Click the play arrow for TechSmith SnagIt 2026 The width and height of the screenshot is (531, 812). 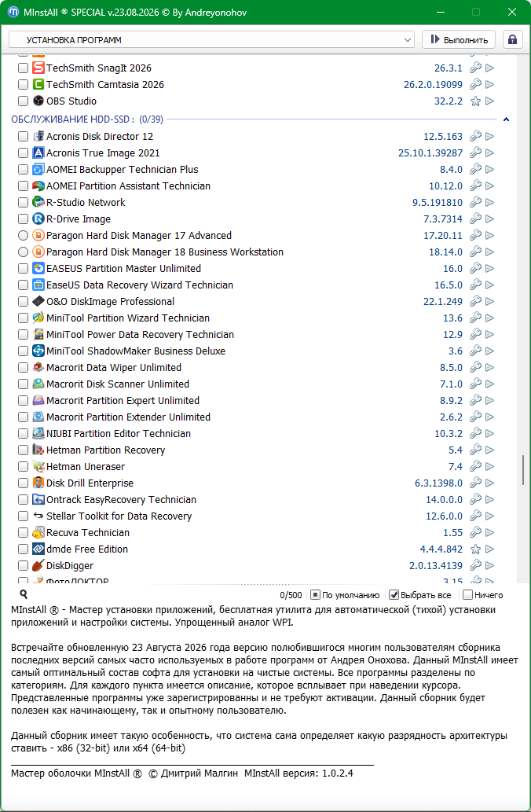(x=489, y=68)
